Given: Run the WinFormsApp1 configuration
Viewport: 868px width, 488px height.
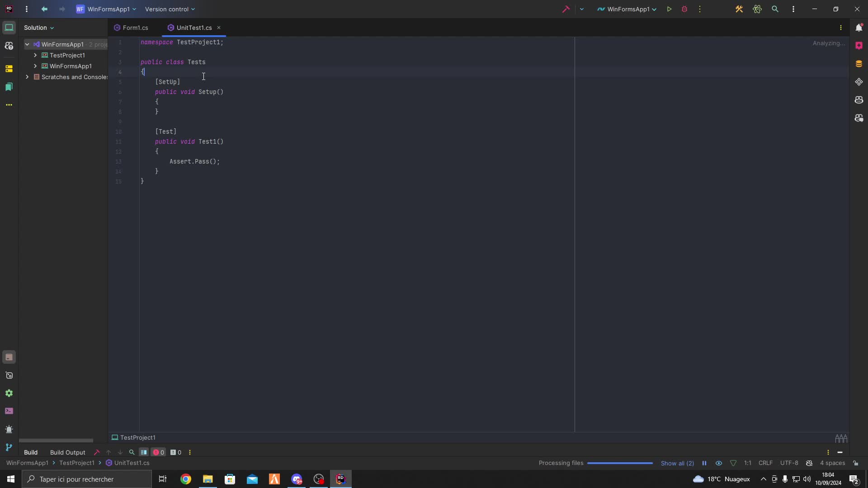Looking at the screenshot, I should (x=669, y=9).
